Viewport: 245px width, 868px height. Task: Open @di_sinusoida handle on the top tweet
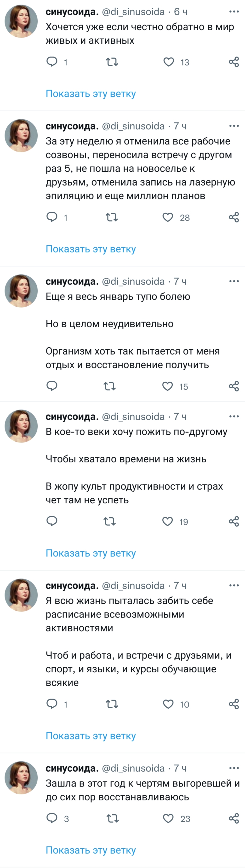pyautogui.click(x=133, y=12)
